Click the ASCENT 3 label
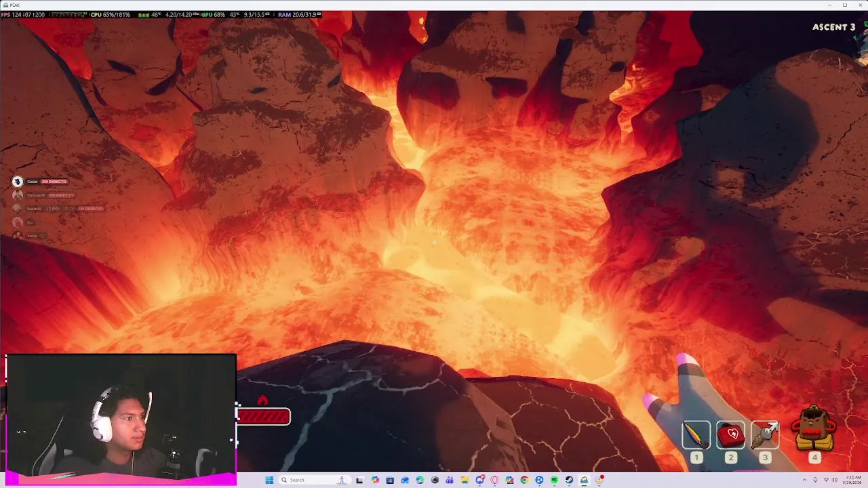This screenshot has width=868, height=488. pos(833,27)
